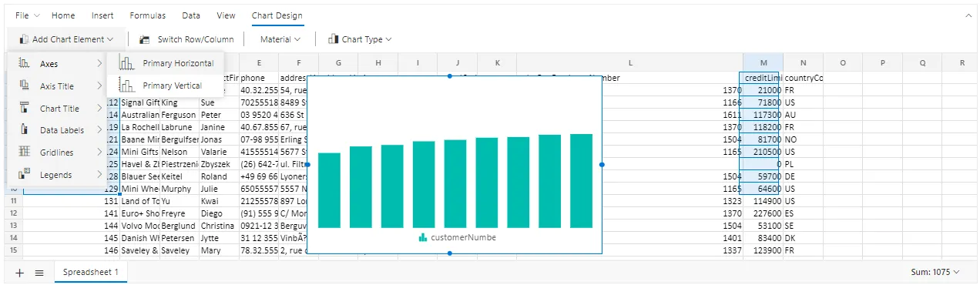Viewport: 980px width, 285px height.
Task: Click the Saveley & name cell in row 15
Action: 139,250
